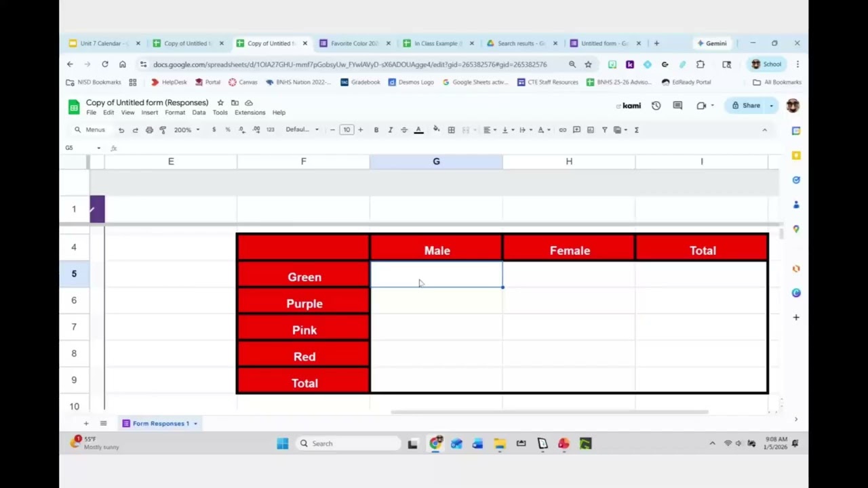Toggle bold formatting

(376, 129)
